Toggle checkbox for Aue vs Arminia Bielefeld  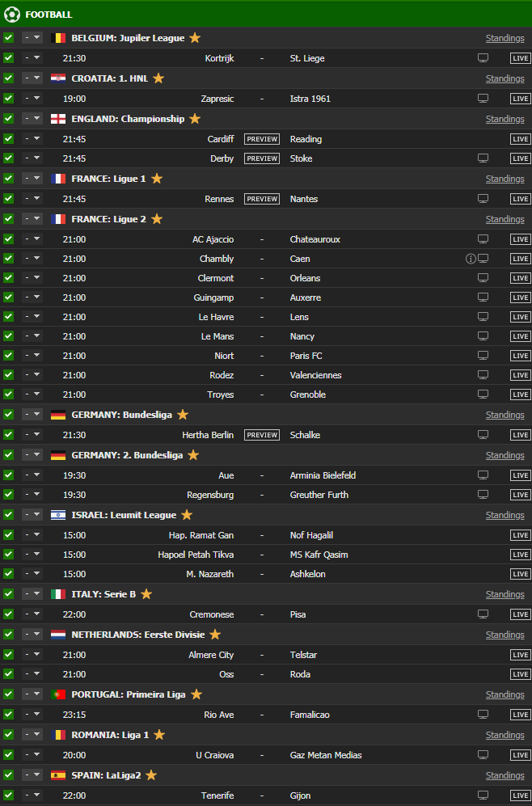pos(8,475)
